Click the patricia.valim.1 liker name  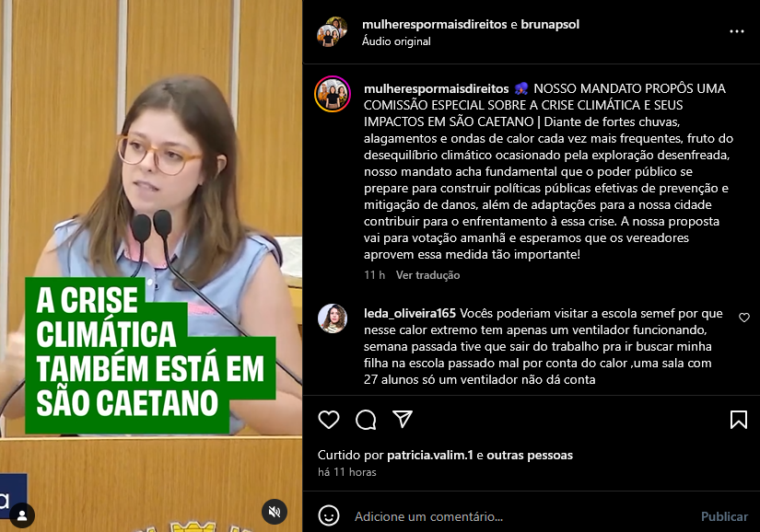(x=430, y=455)
